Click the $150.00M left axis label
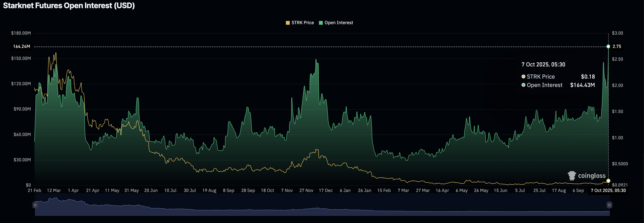The width and height of the screenshot is (644, 223). [21, 59]
